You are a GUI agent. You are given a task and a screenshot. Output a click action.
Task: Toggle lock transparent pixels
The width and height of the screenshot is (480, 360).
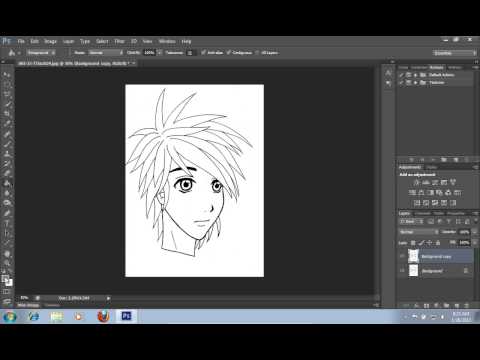(413, 243)
